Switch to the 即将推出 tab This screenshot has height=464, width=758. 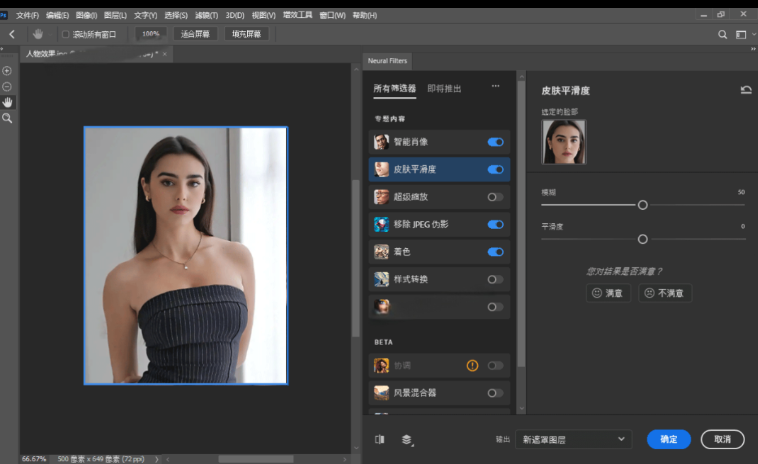tap(444, 88)
